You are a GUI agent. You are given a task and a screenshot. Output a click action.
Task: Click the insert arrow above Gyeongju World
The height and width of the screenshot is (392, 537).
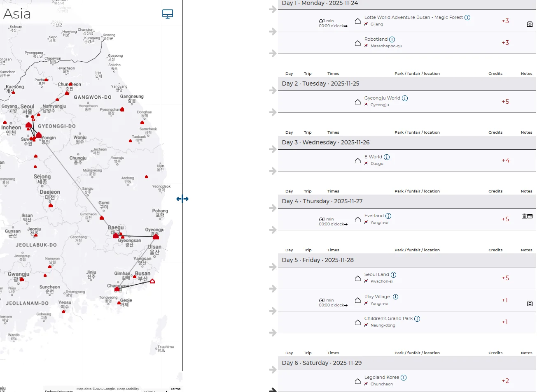tap(273, 90)
